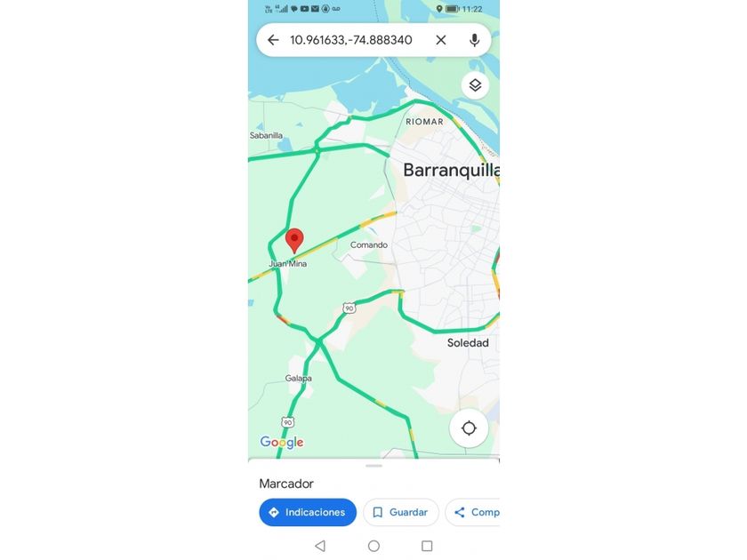Tap the Soledad label on map
Viewport: 747px width, 560px height.
tap(468, 343)
